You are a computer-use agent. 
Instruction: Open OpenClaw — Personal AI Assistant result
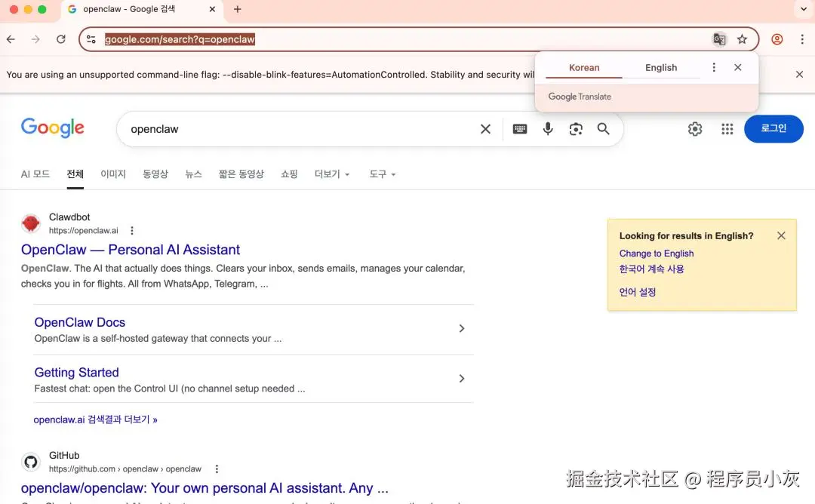pos(131,250)
